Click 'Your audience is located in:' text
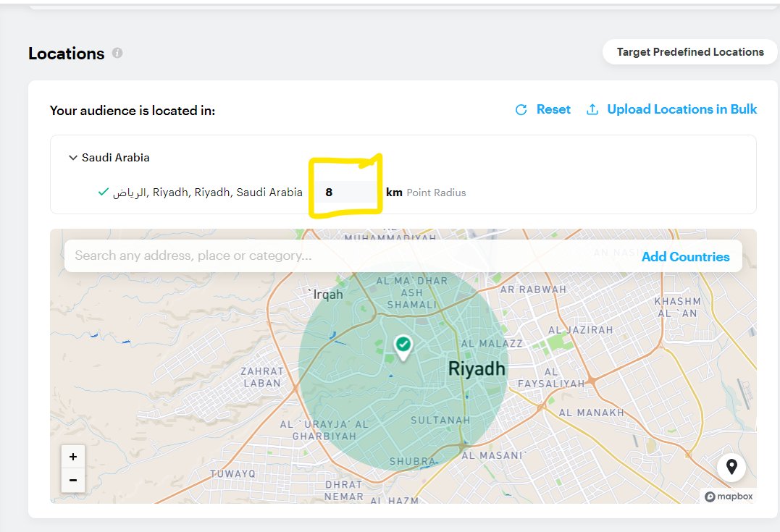This screenshot has height=532, width=780. [133, 110]
